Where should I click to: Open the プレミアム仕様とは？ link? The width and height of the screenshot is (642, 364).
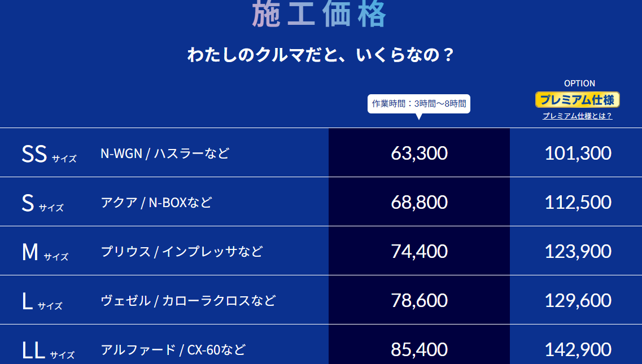[577, 116]
